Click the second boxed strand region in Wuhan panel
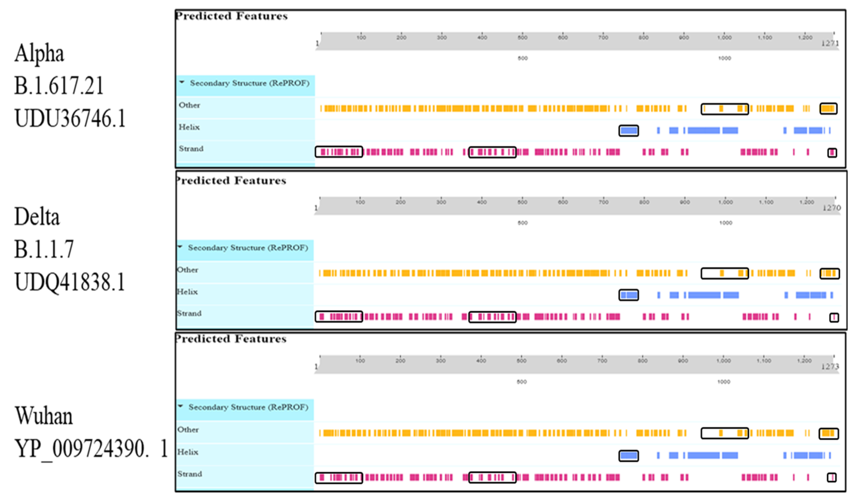855x504 pixels. coord(492,478)
